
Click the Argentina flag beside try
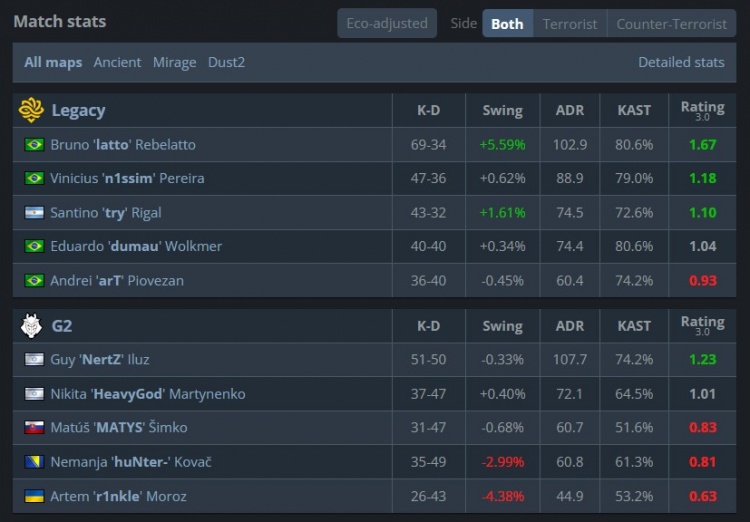pos(34,212)
